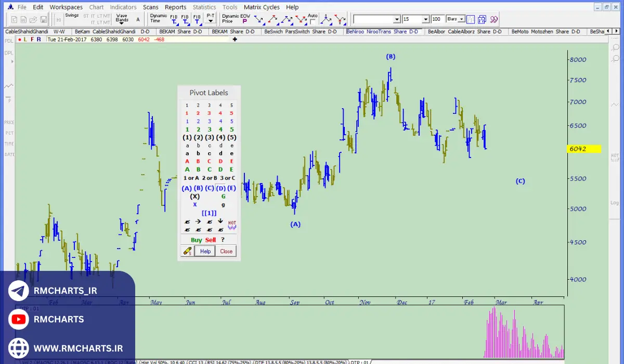Click the Telegram icon for RMCHARTS_IR
The width and height of the screenshot is (624, 364).
(19, 291)
